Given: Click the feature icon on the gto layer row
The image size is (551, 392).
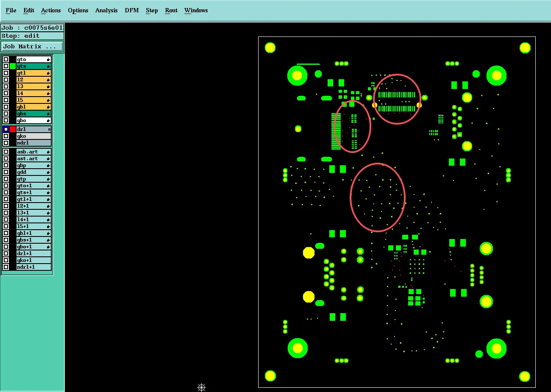Looking at the screenshot, I should point(48,60).
